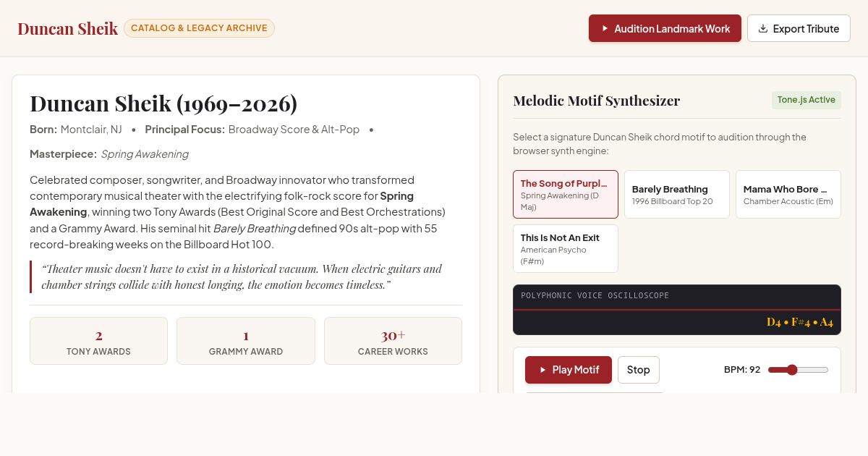Click the D4 F#4 A4 notes readout
Image resolution: width=868 pixels, height=456 pixels.
(800, 322)
